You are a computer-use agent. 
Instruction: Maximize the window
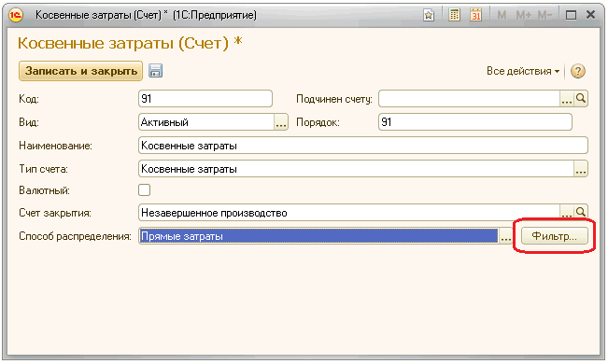click(571, 15)
